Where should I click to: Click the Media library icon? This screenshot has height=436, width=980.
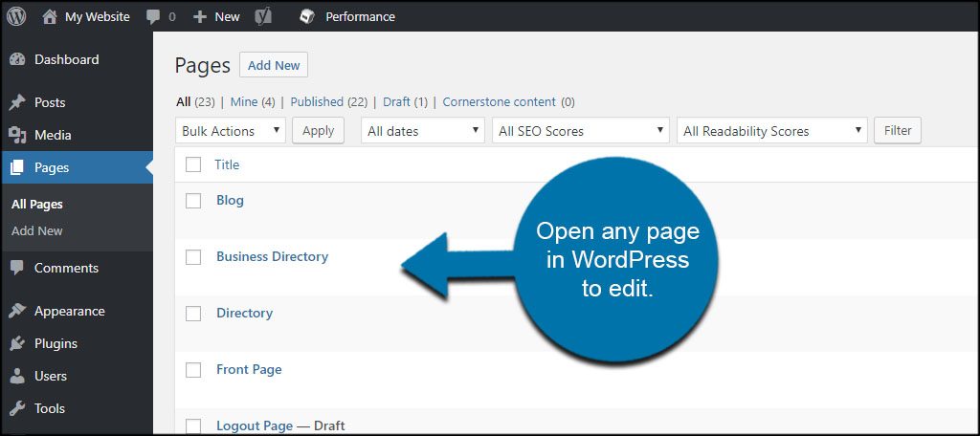[17, 135]
